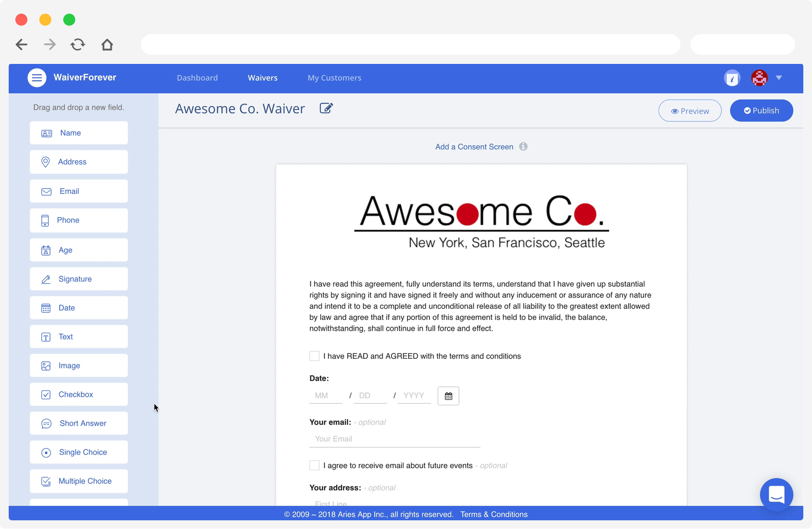Click the Short Answer speech bubble icon
This screenshot has height=529, width=812.
pyautogui.click(x=46, y=424)
